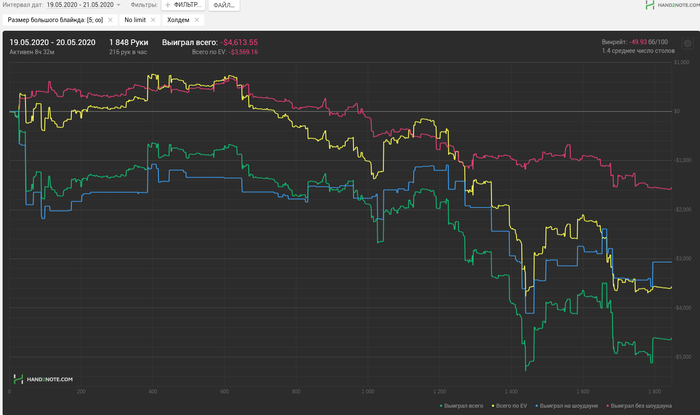The width and height of the screenshot is (700, 415).
Task: Remove the big blind size filter
Action: pos(110,20)
